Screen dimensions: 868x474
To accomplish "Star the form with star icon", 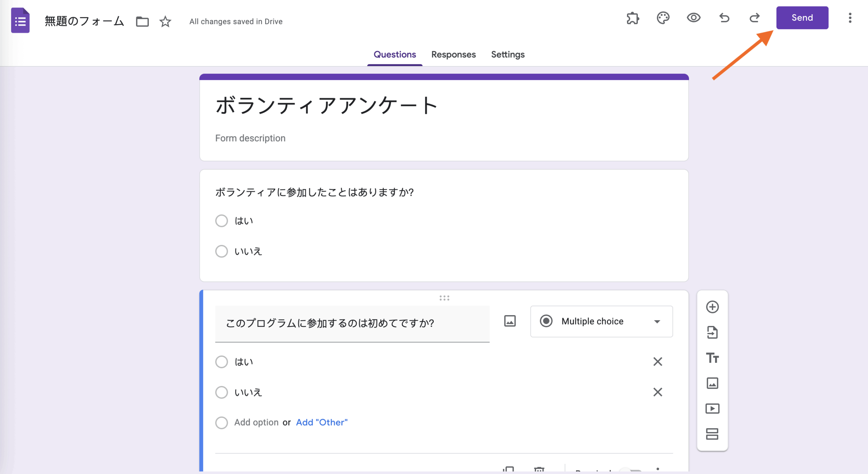I will [165, 22].
